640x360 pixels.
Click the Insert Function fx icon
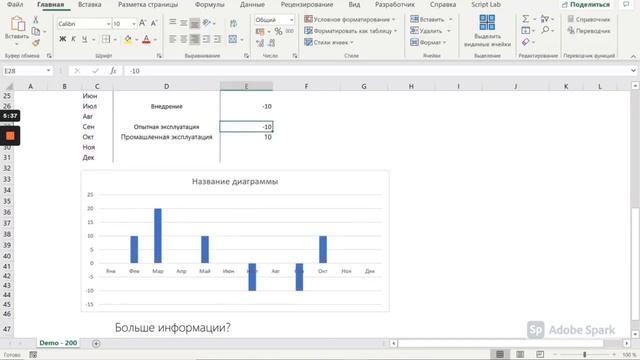click(113, 71)
